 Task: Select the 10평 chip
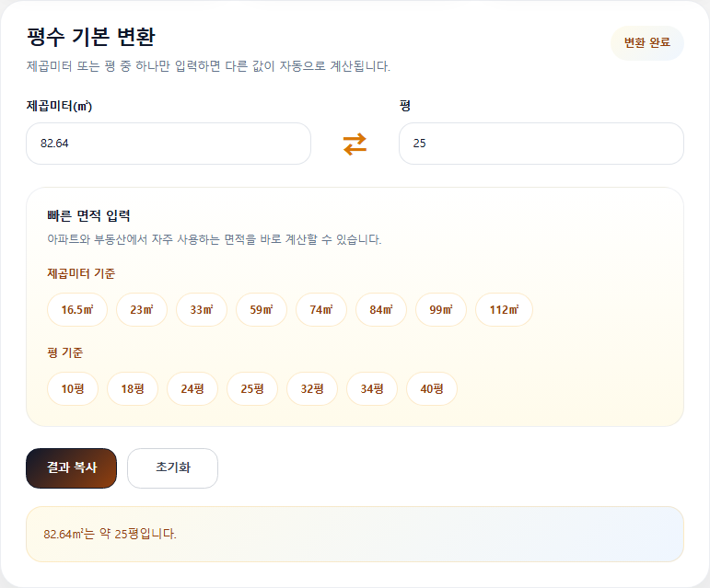pos(73,389)
